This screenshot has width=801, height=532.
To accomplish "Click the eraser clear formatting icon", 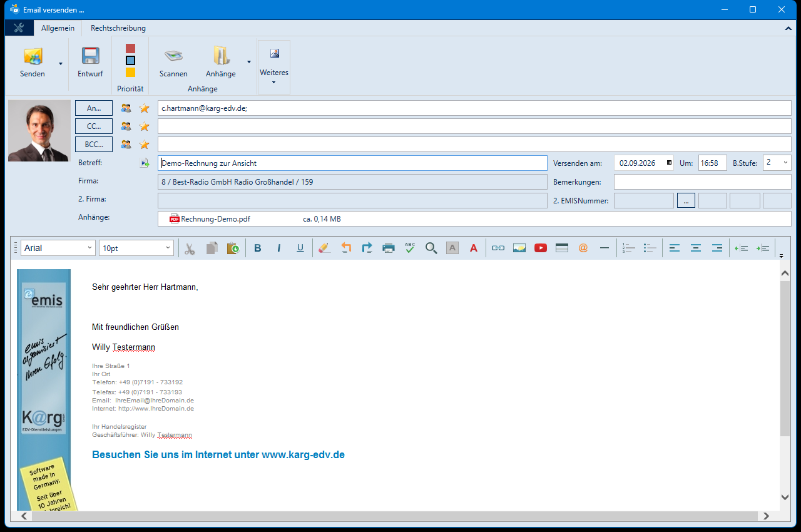I will 324,248.
